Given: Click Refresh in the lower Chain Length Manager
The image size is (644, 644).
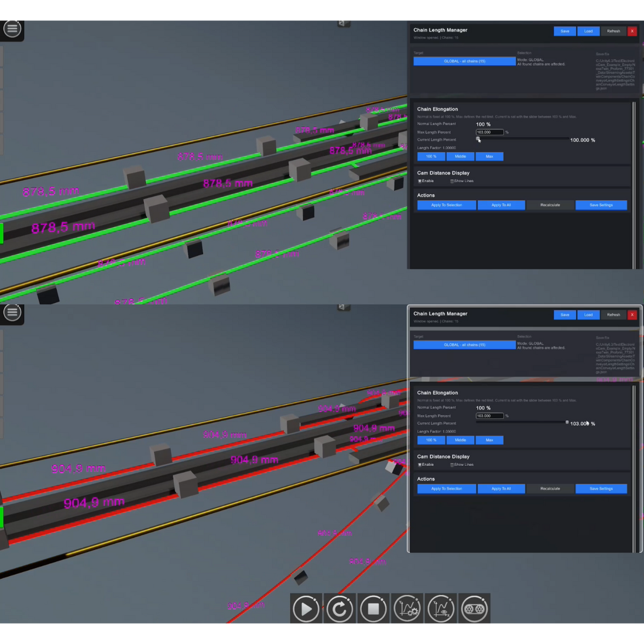Looking at the screenshot, I should [x=613, y=315].
